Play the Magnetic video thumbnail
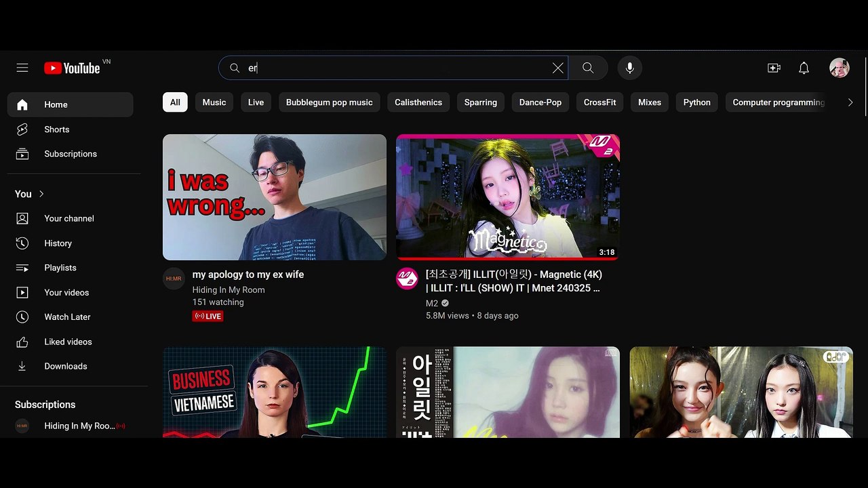Screen dimensions: 868x488 (x=508, y=197)
